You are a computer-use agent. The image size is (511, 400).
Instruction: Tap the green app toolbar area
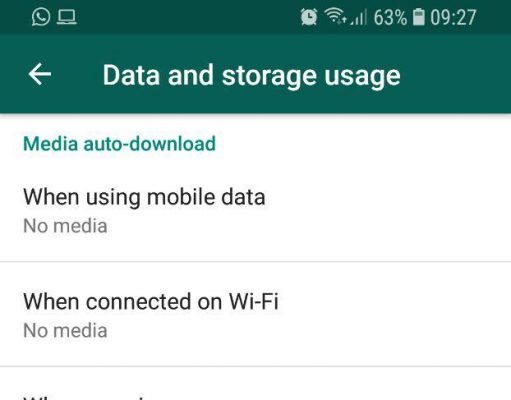(x=255, y=73)
